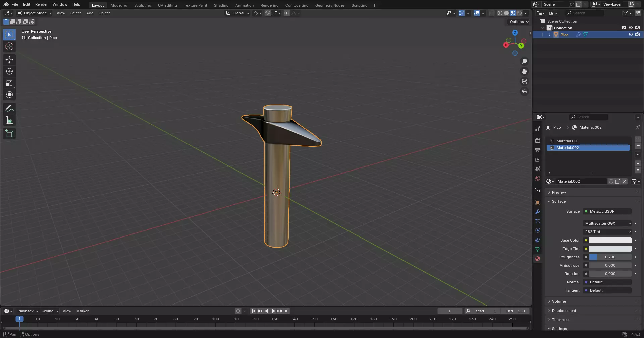This screenshot has height=338, width=644.
Task: Open the Modifiers wrench properties tab
Action: pos(538,212)
